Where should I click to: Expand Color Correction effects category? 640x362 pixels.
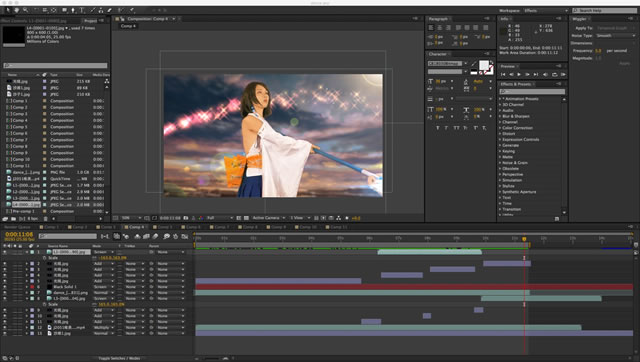(500, 128)
